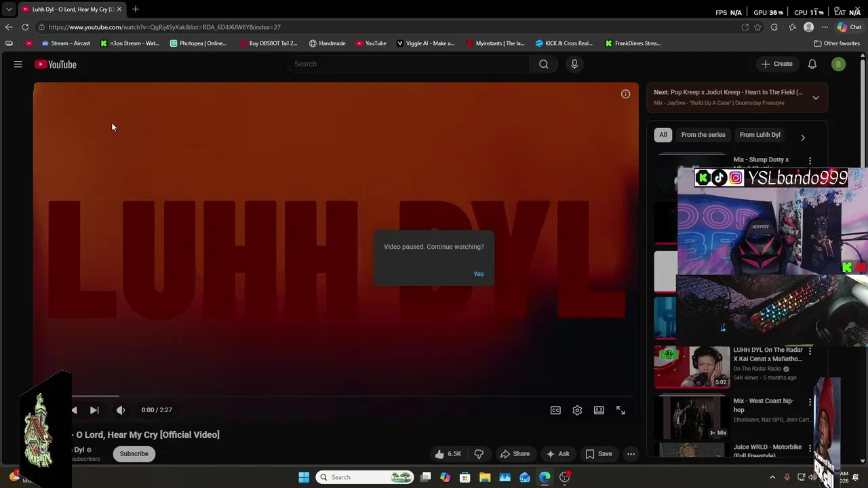
Task: Open more actions below the video
Action: point(631,454)
